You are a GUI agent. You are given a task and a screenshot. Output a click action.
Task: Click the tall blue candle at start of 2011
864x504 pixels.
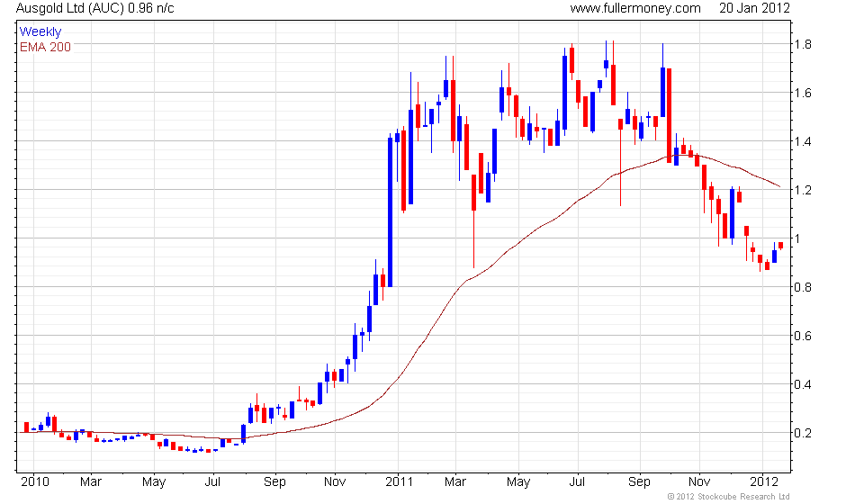[x=390, y=212]
